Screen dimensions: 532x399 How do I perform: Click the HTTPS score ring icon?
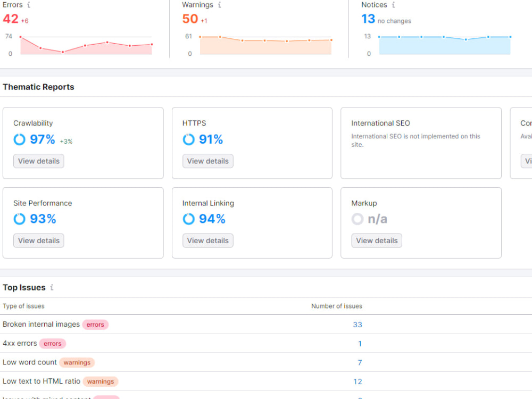tap(189, 139)
